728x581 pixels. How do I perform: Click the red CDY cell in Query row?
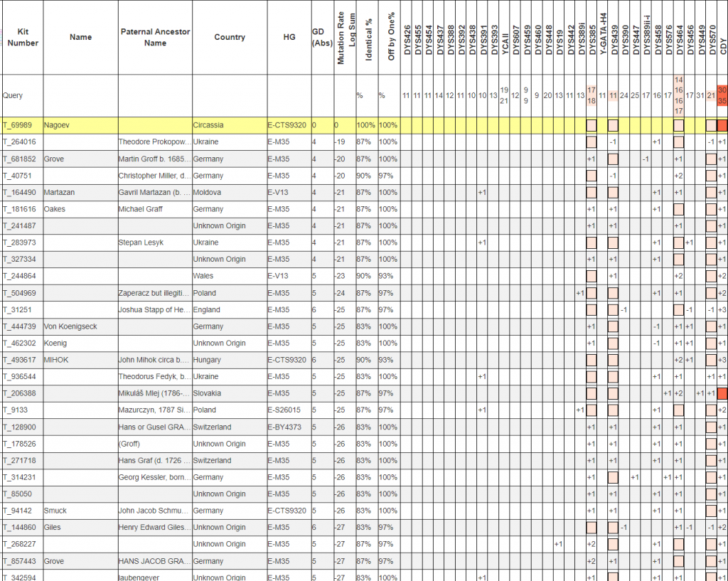[x=722, y=95]
